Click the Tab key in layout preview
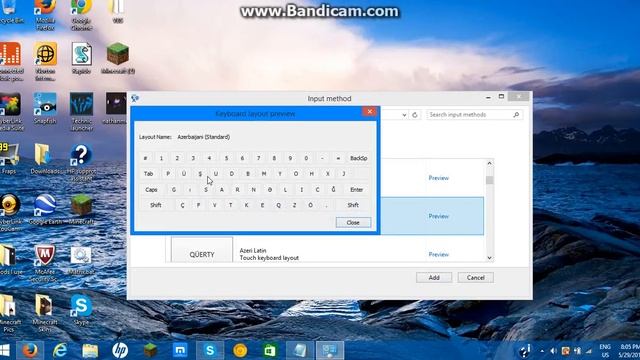The image size is (640, 360). point(148,173)
